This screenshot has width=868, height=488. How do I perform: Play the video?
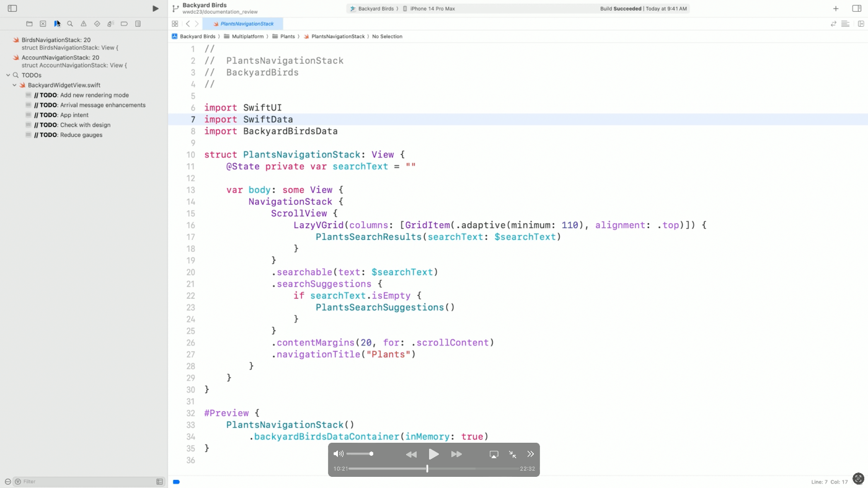[434, 455]
